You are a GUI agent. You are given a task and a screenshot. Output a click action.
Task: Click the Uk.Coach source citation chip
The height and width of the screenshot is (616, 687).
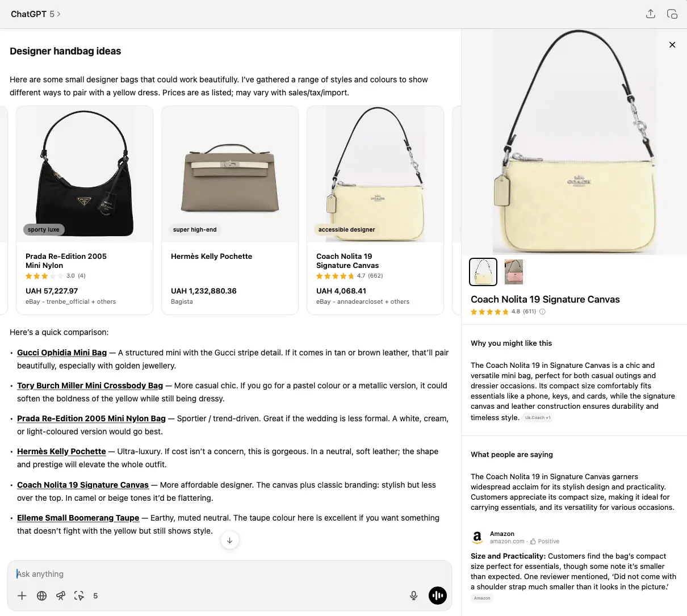pyautogui.click(x=537, y=418)
